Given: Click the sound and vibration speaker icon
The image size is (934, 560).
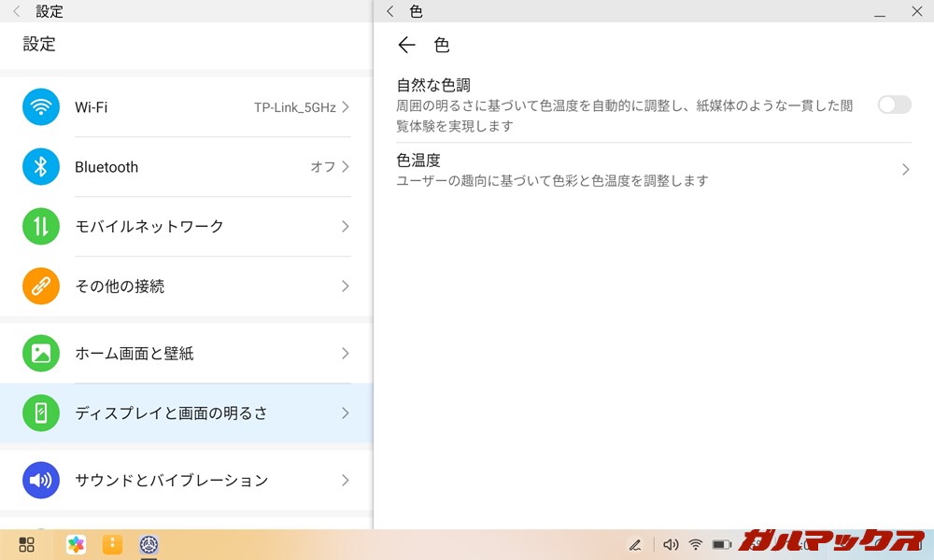Looking at the screenshot, I should tap(40, 481).
